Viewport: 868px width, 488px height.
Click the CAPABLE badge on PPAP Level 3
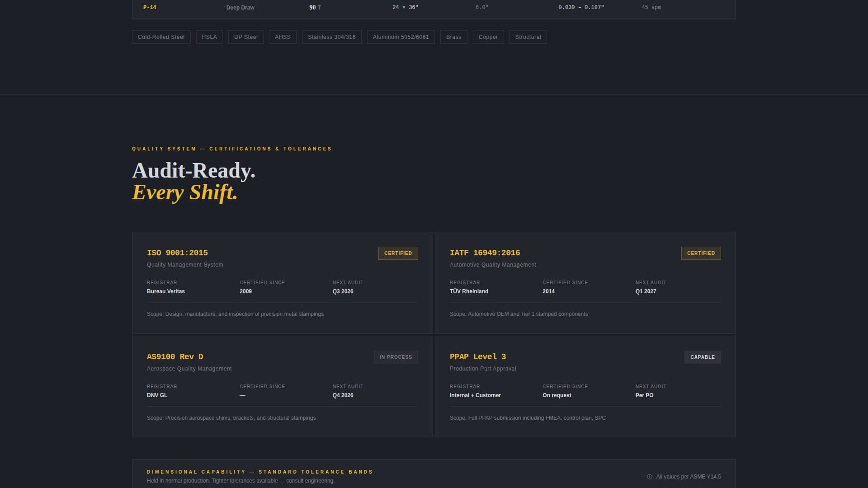(x=702, y=357)
